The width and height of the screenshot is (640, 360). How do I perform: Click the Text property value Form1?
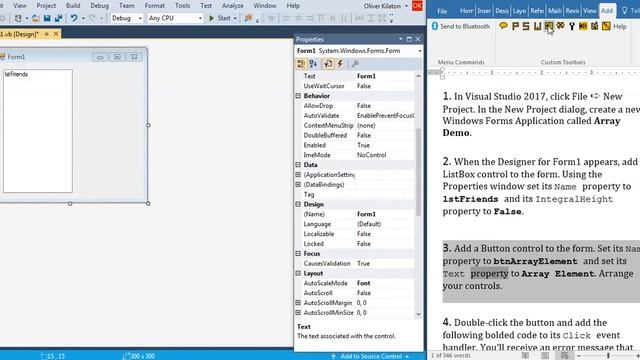point(385,76)
